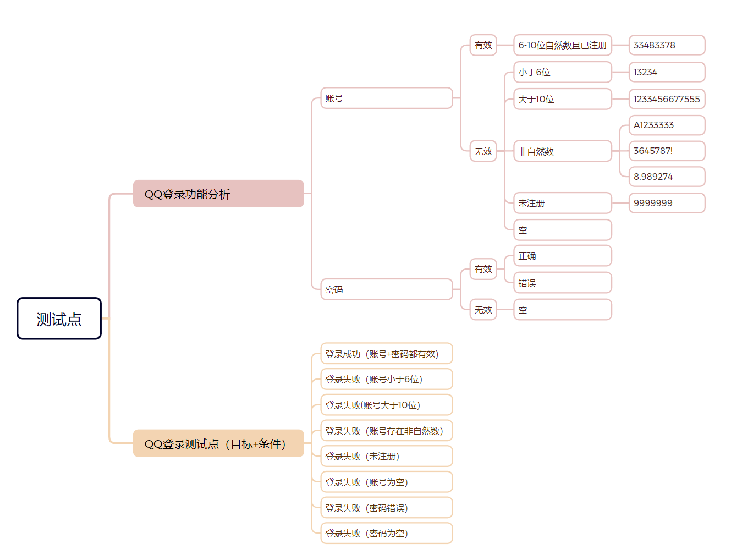Click the 密码 node
Viewport: 742px width, 560px height.
point(387,289)
